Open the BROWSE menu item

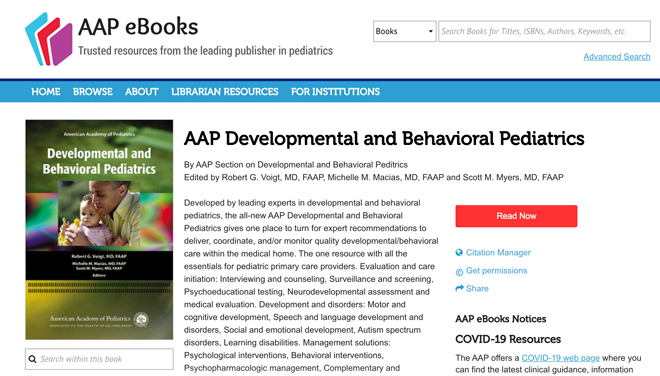coord(93,91)
